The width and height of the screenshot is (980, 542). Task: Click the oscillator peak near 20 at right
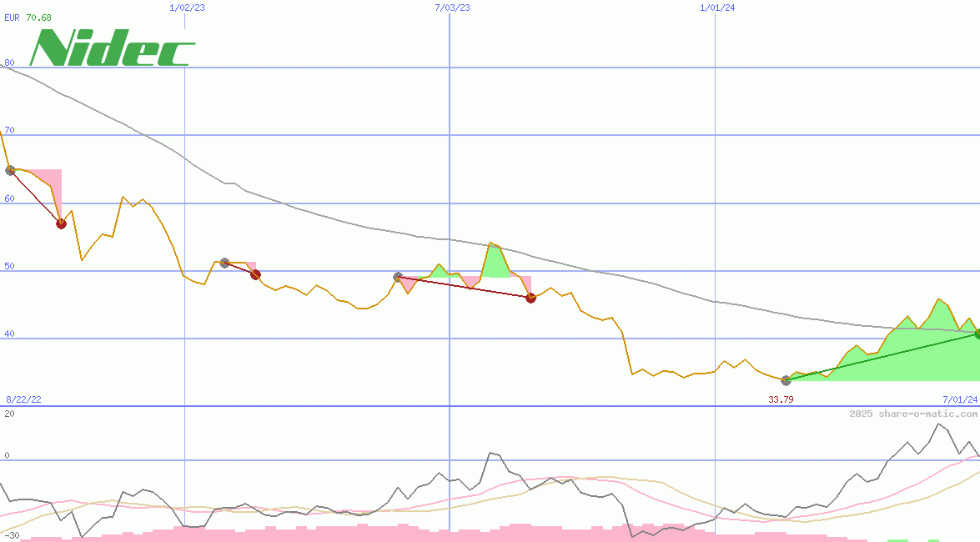click(938, 424)
